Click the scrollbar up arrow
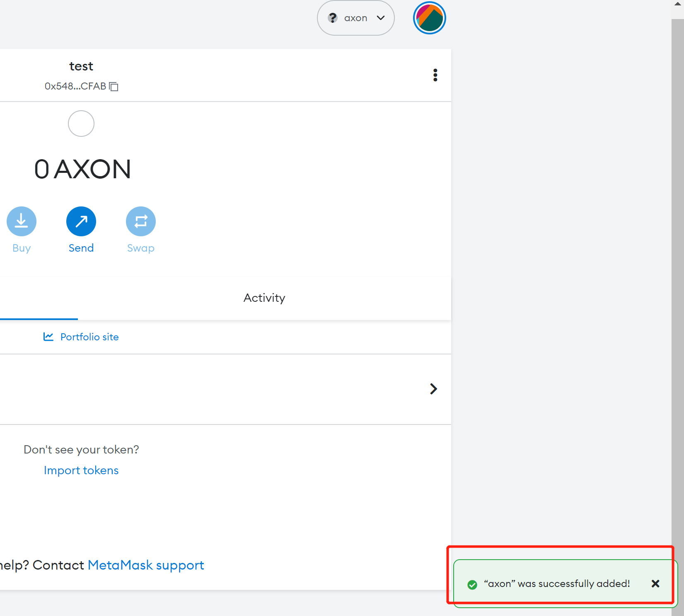The height and width of the screenshot is (616, 684). tap(678, 4)
